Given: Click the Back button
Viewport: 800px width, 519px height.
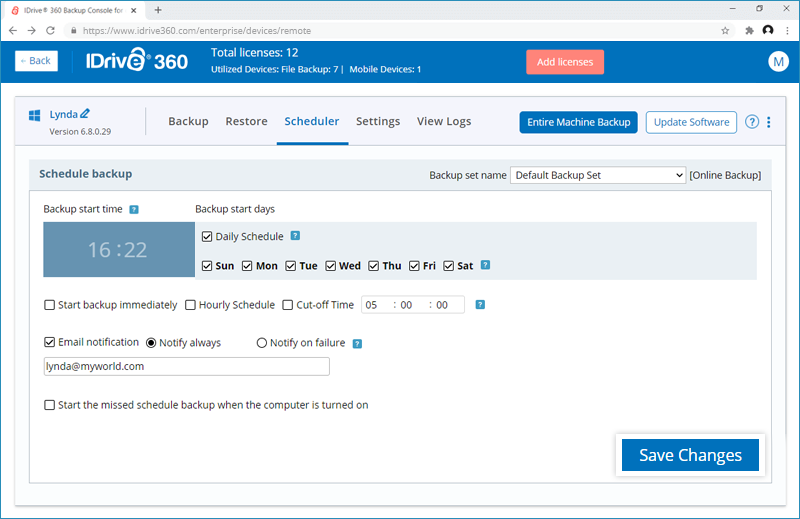Looking at the screenshot, I should 36,61.
